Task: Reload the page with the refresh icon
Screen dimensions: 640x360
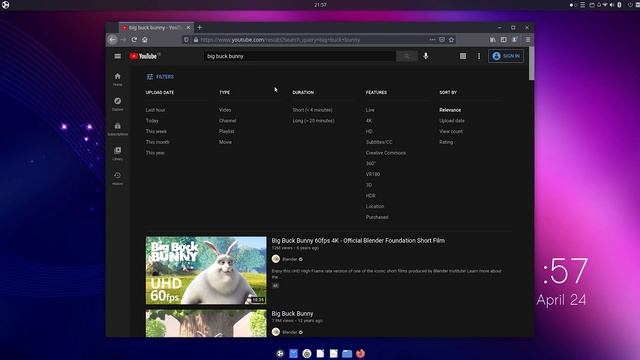Action: tap(134, 40)
